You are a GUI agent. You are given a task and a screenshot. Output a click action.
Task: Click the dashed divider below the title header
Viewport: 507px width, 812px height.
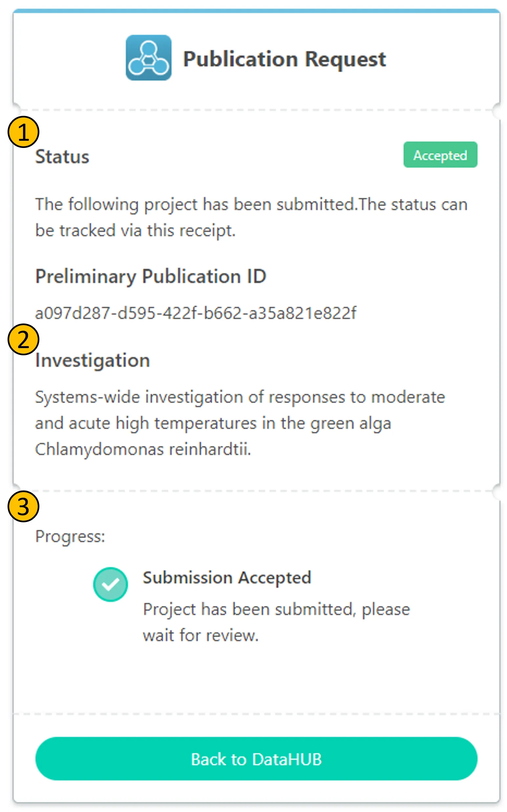[x=256, y=110]
